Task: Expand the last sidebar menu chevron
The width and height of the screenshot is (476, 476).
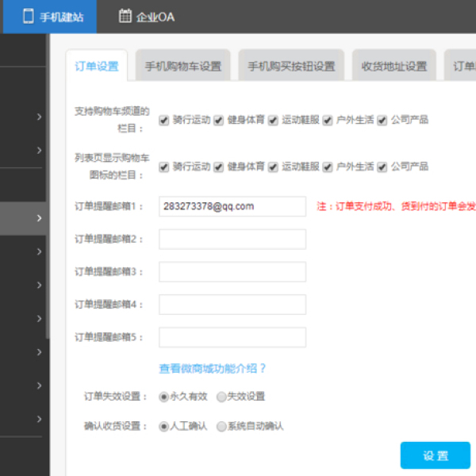Action: coord(39,418)
